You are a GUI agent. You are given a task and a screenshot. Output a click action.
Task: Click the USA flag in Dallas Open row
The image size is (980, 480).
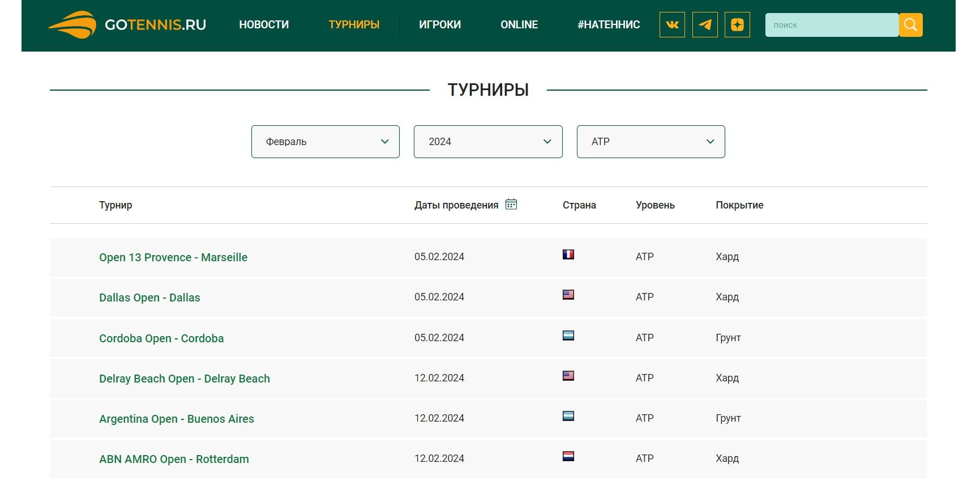click(568, 295)
